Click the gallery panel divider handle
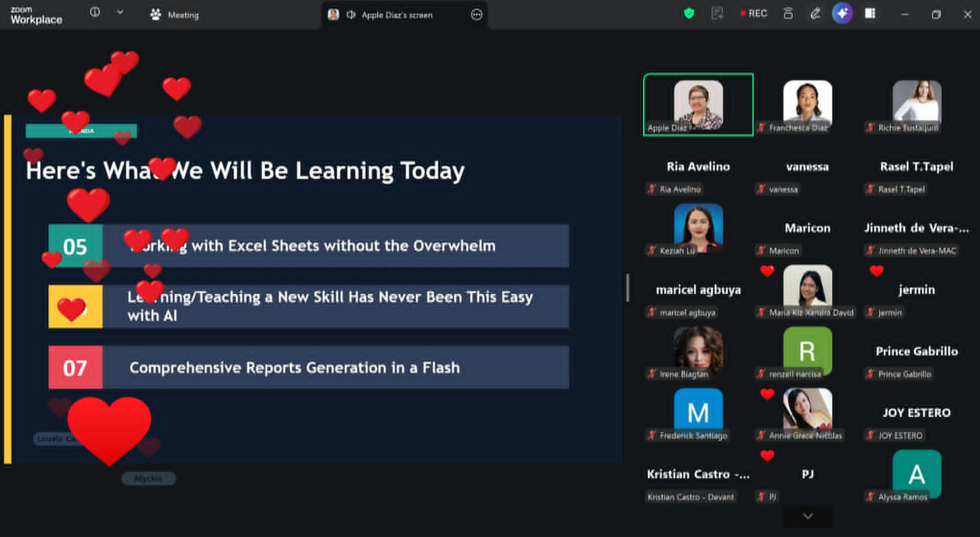This screenshot has width=980, height=537. [x=627, y=287]
